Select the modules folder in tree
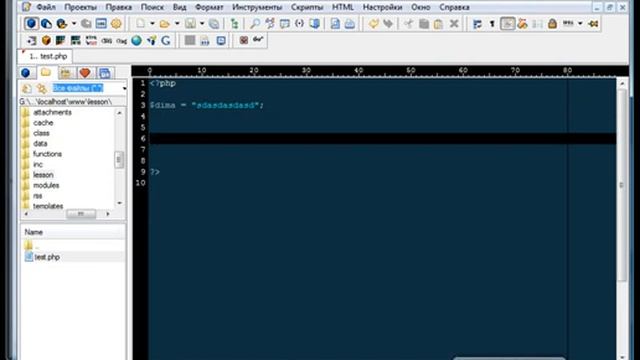 tap(46, 185)
